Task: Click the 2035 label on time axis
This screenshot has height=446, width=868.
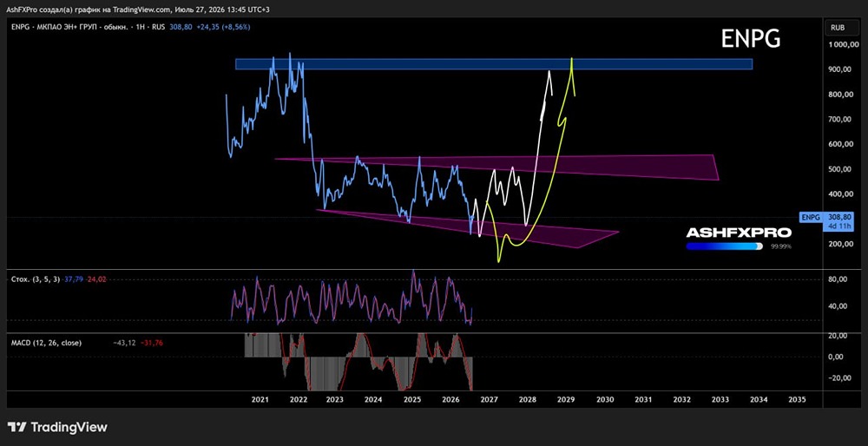Action: [797, 399]
